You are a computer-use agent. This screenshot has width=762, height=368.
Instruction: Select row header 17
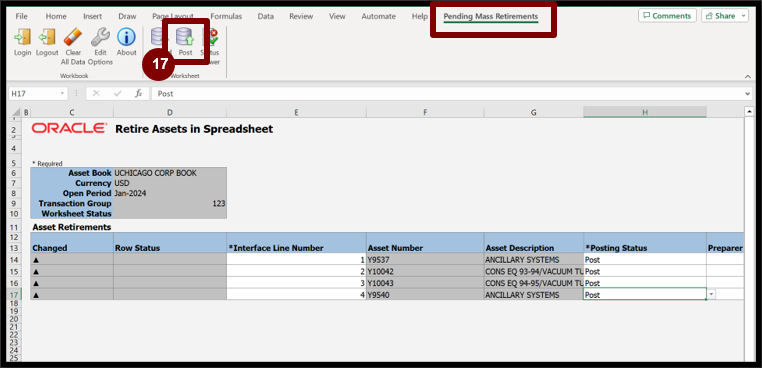14,295
